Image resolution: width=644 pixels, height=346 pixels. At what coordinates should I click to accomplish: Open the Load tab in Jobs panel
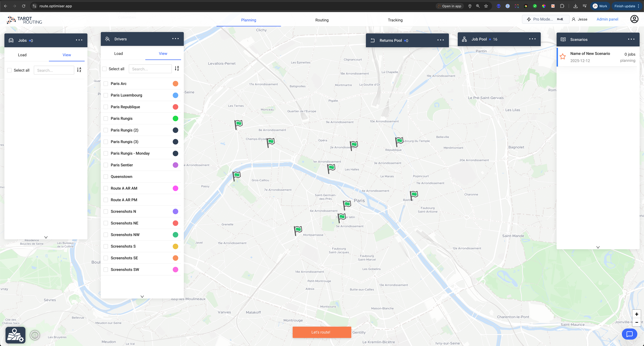coord(22,55)
